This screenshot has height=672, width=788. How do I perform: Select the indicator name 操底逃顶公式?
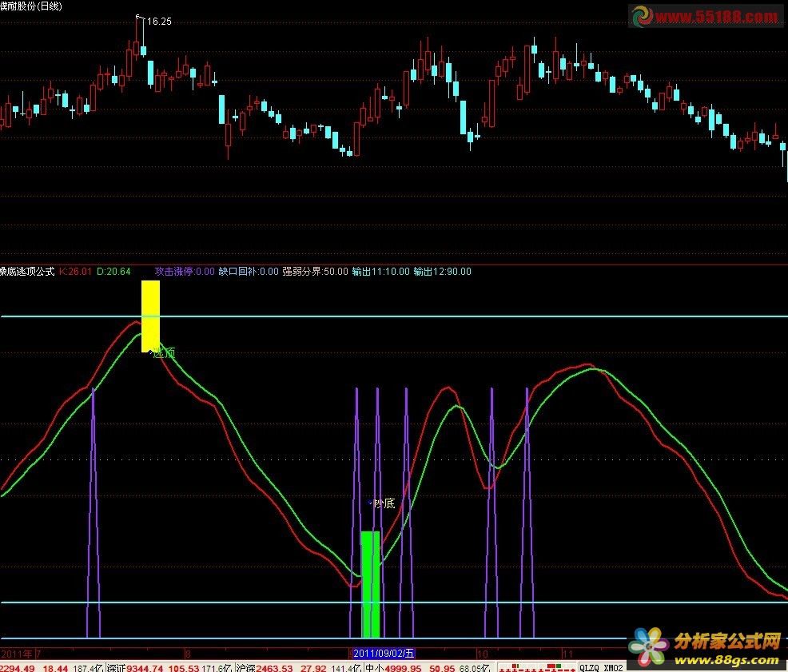[27, 272]
